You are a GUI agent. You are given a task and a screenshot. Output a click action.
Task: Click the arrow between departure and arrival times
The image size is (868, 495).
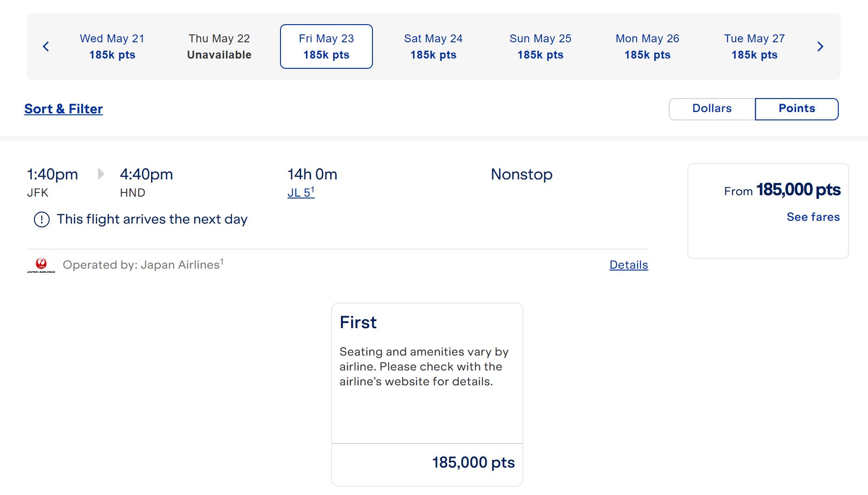tap(101, 174)
